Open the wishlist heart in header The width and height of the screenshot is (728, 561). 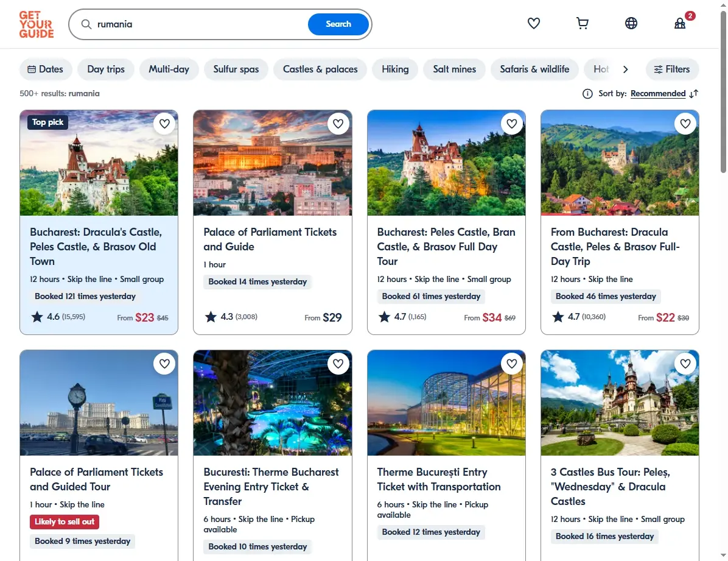coord(533,23)
